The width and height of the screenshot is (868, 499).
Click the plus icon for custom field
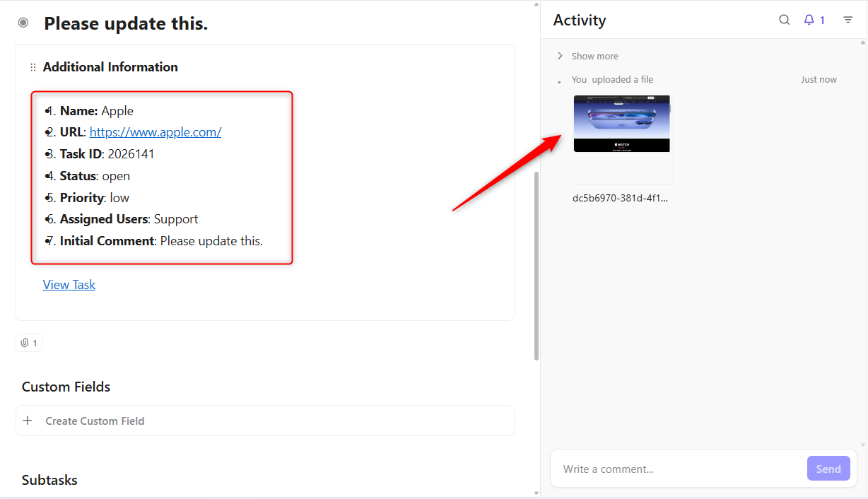pyautogui.click(x=28, y=421)
